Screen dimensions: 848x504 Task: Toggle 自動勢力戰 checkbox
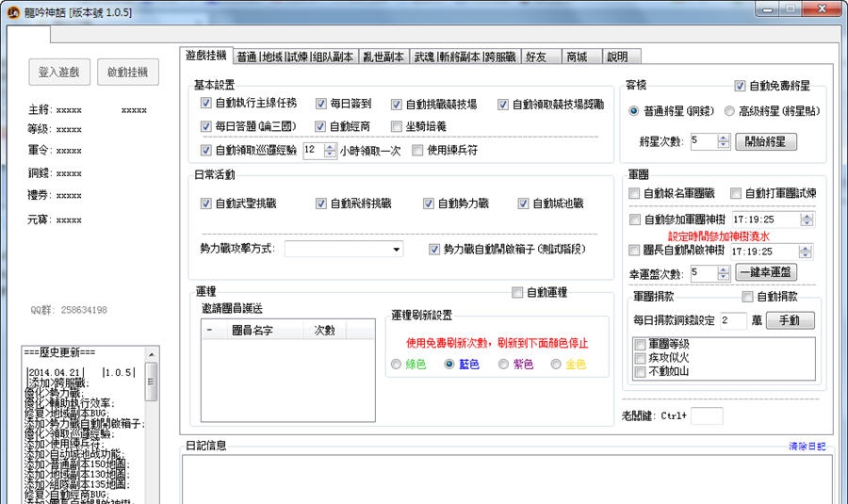coord(429,203)
